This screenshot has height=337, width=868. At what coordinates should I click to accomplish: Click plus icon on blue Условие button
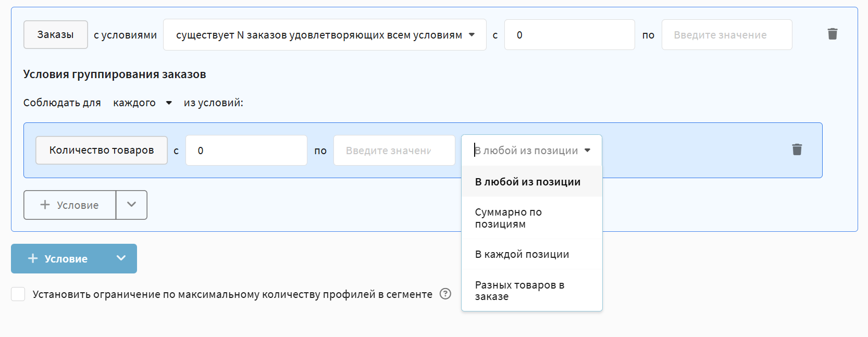pos(33,259)
